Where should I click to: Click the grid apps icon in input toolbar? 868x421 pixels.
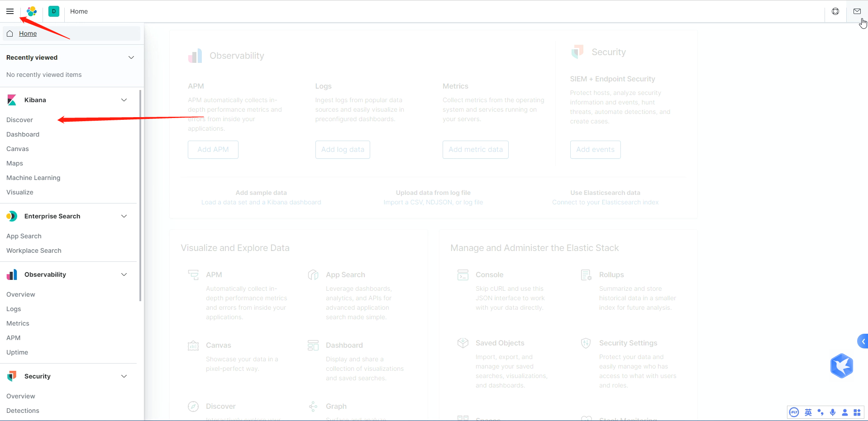click(857, 412)
